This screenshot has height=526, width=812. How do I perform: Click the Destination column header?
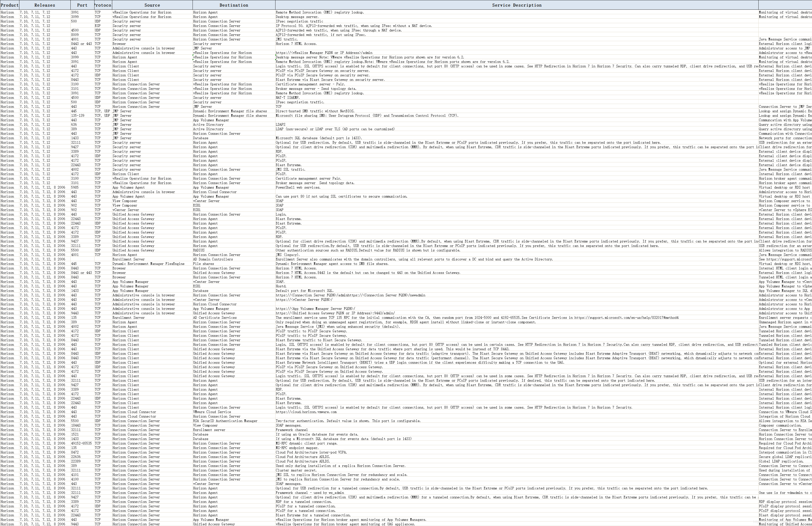click(x=234, y=5)
